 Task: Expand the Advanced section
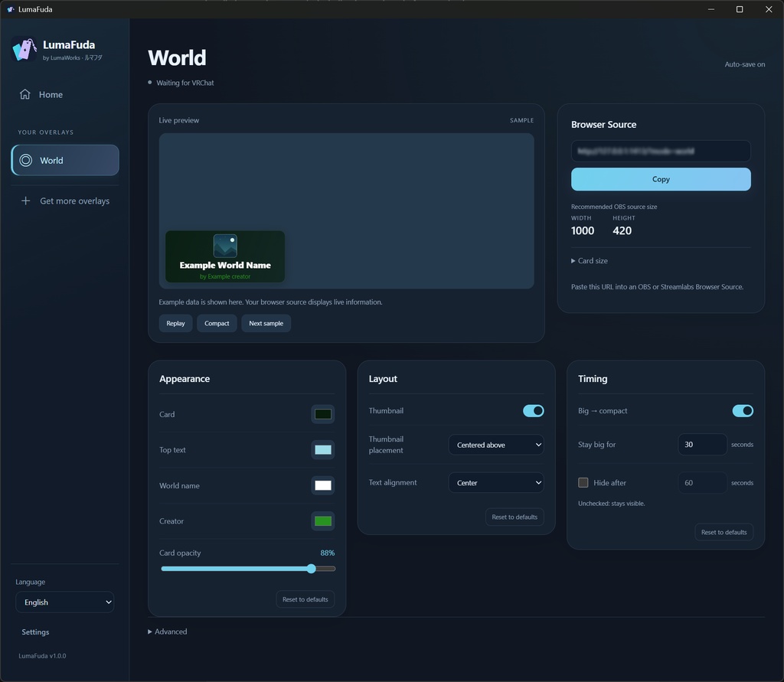coord(168,631)
